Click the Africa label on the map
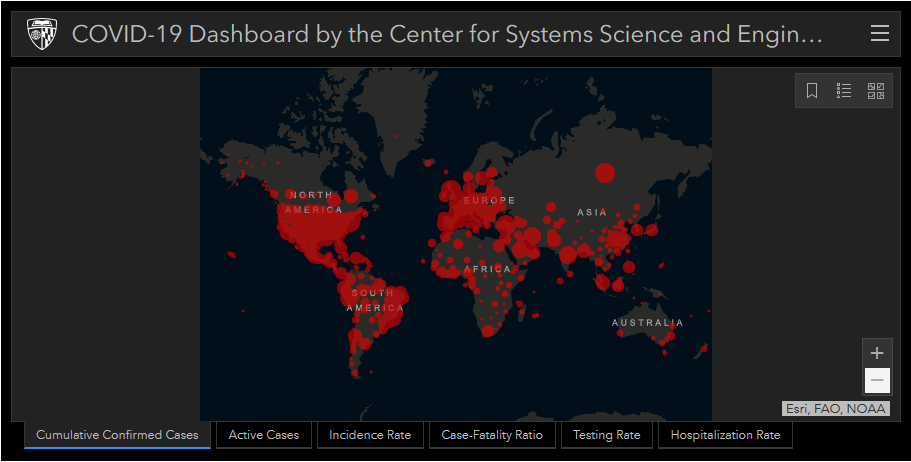The width and height of the screenshot is (911, 462). [487, 269]
